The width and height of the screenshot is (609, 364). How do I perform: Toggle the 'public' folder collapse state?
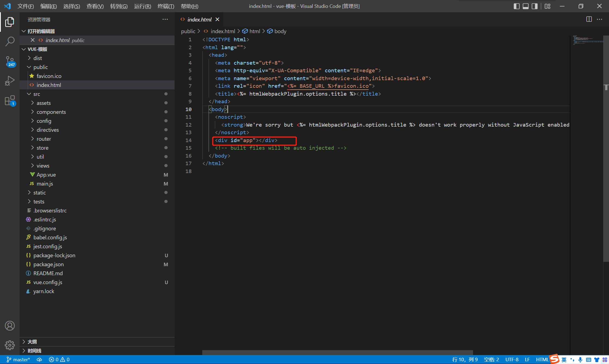coord(28,67)
